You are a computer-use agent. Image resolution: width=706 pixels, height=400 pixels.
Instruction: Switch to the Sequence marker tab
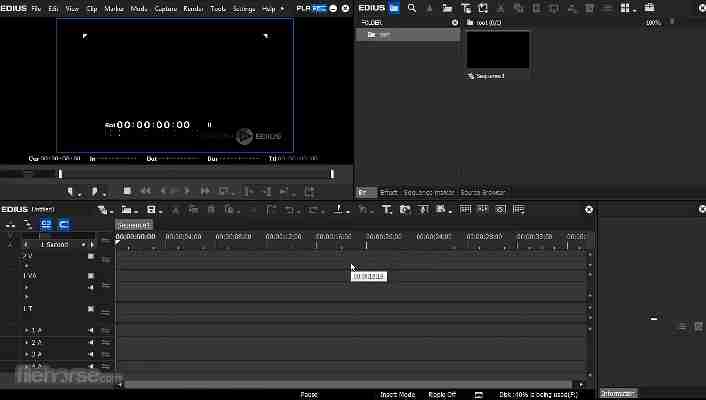pyautogui.click(x=429, y=192)
